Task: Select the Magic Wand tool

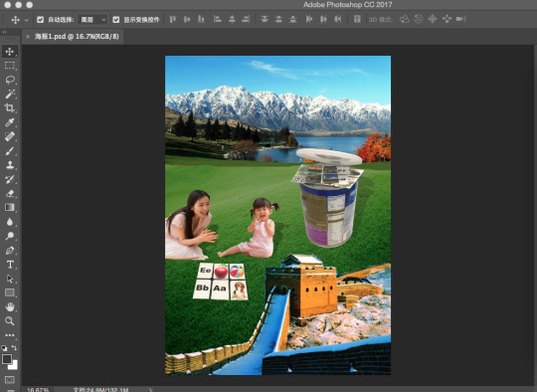Action: point(10,94)
